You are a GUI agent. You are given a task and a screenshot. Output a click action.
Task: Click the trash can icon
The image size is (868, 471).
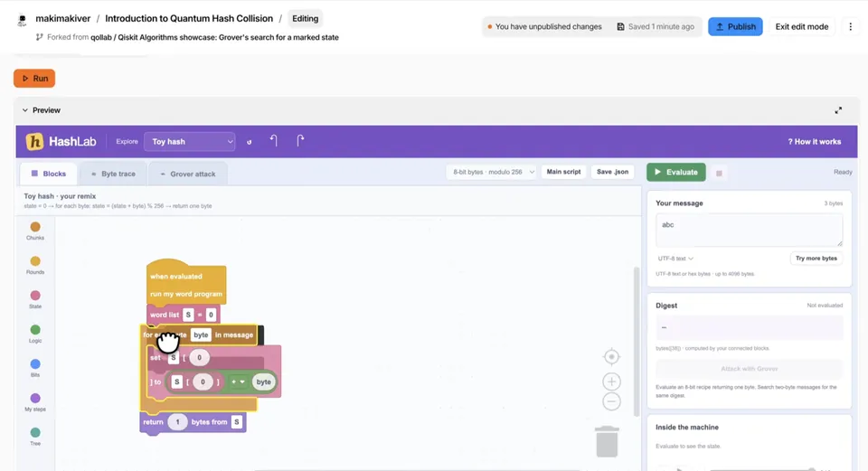click(607, 441)
